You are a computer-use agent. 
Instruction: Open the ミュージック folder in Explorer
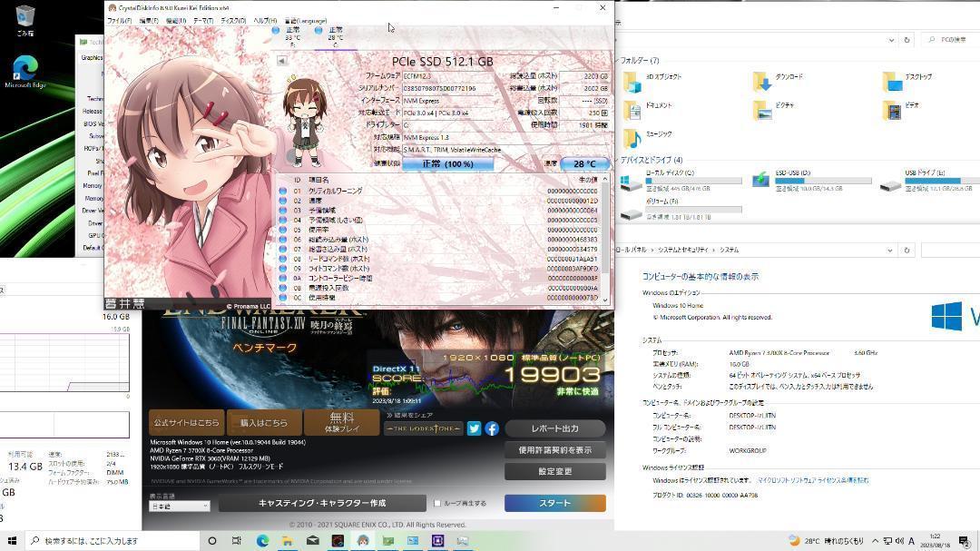coord(648,138)
